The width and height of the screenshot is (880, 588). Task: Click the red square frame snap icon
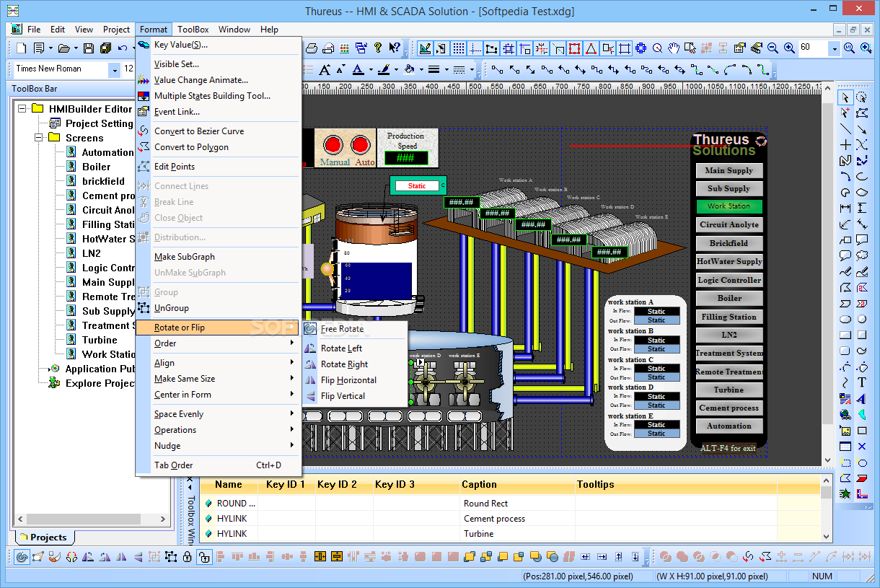click(x=574, y=48)
